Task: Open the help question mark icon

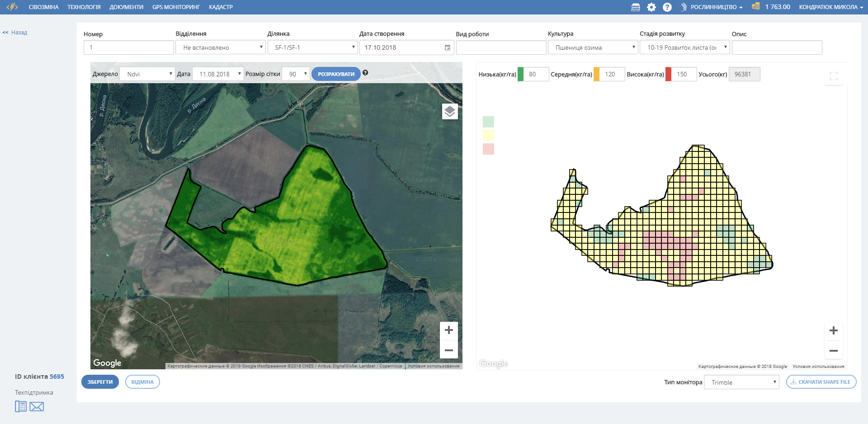Action: coord(667,7)
